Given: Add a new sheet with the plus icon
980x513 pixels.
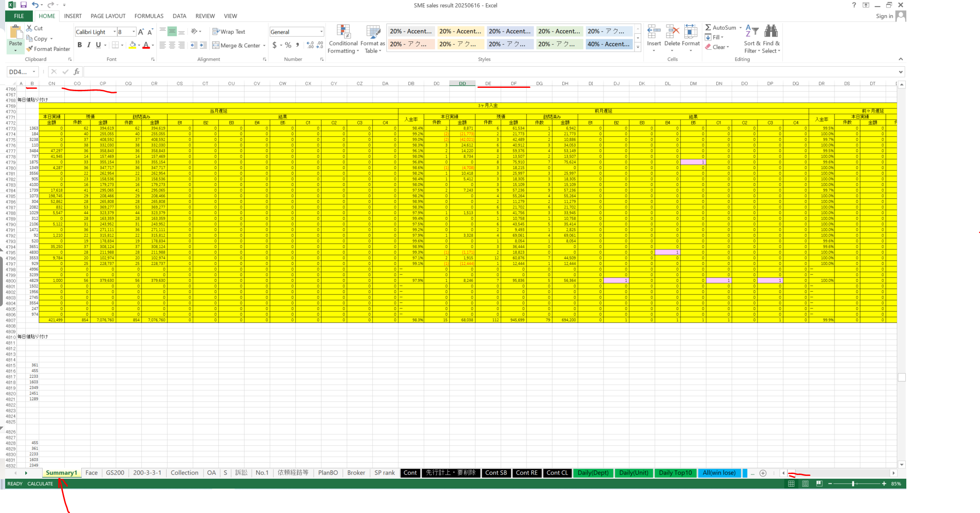Looking at the screenshot, I should [763, 473].
